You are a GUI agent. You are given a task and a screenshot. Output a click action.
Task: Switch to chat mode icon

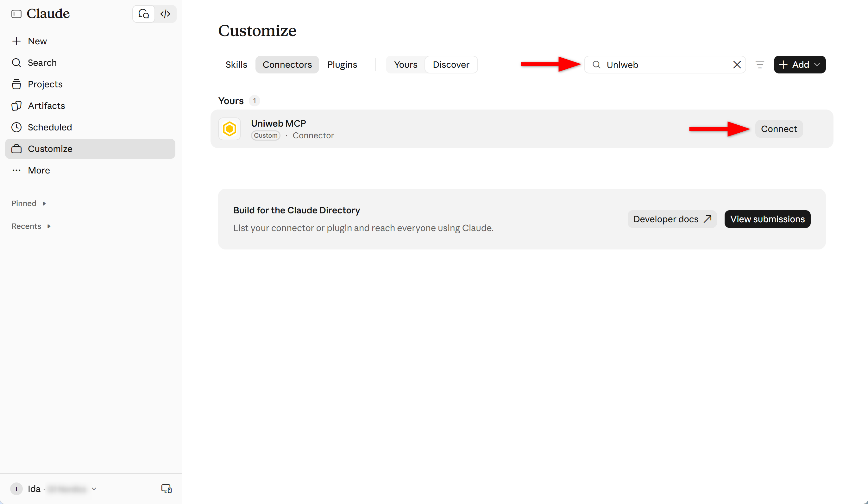pyautogui.click(x=144, y=14)
